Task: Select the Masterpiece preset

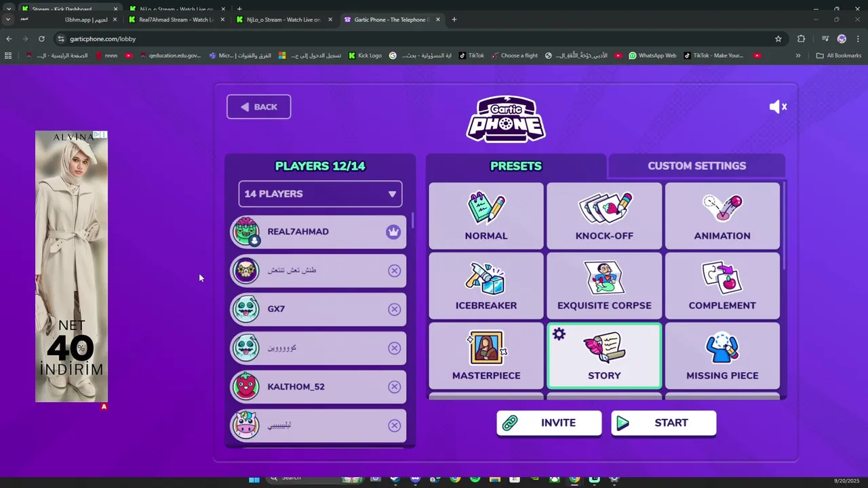Action: [x=486, y=356]
